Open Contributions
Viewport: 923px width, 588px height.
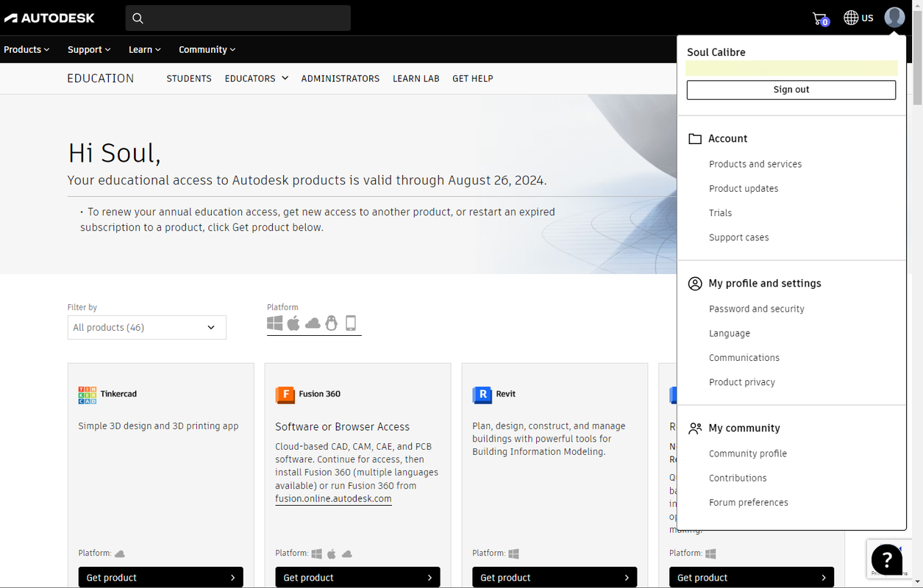[738, 478]
